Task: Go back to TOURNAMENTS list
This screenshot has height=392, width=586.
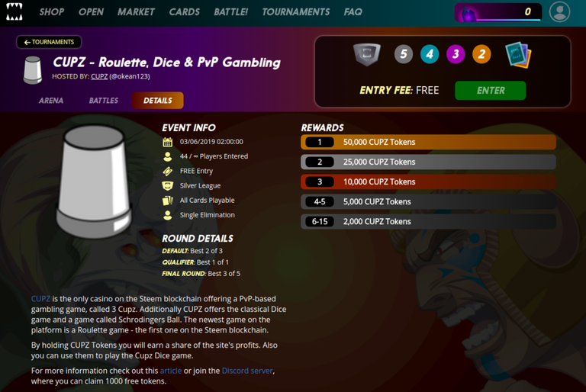Action: coord(49,42)
